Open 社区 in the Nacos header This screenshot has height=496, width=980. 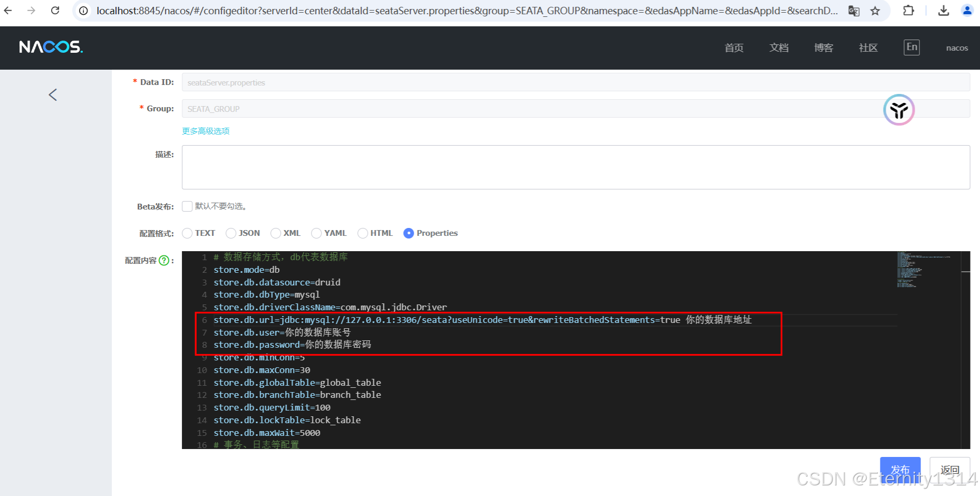click(868, 48)
